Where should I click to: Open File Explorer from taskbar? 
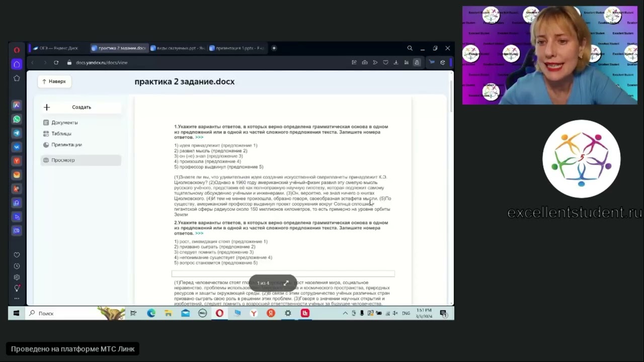click(x=168, y=313)
